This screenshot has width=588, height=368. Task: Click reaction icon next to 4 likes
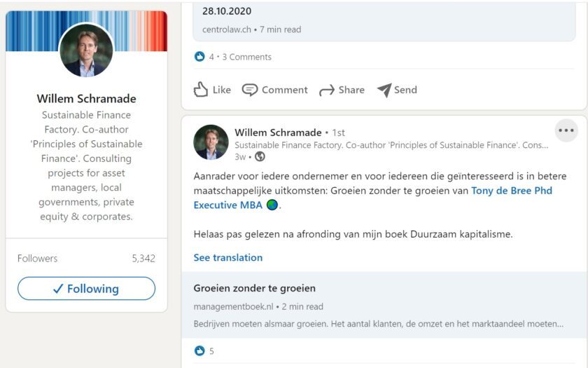pyautogui.click(x=199, y=57)
